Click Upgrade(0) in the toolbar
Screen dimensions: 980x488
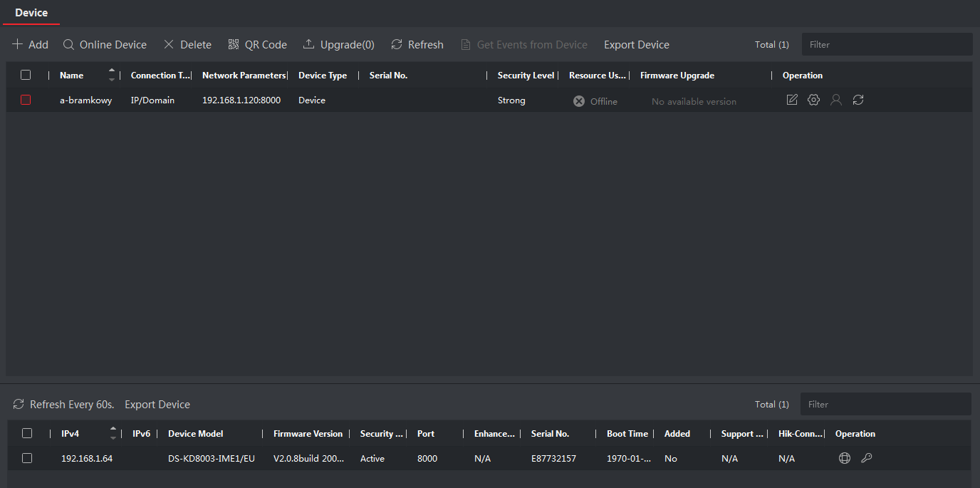pos(338,45)
